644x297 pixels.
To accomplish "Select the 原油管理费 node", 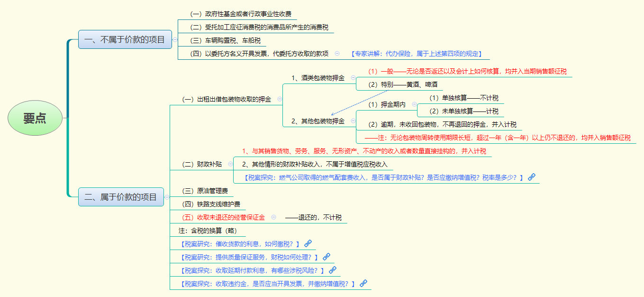I will pos(204,190).
